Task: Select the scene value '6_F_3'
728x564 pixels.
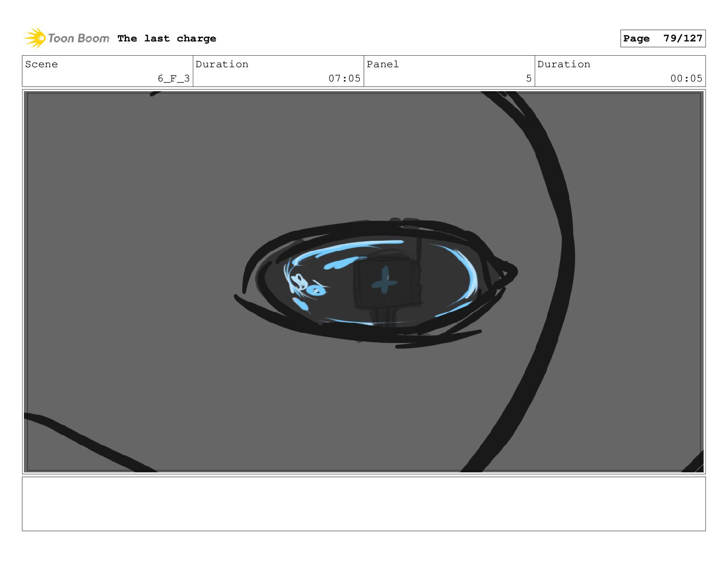Action: pos(173,79)
